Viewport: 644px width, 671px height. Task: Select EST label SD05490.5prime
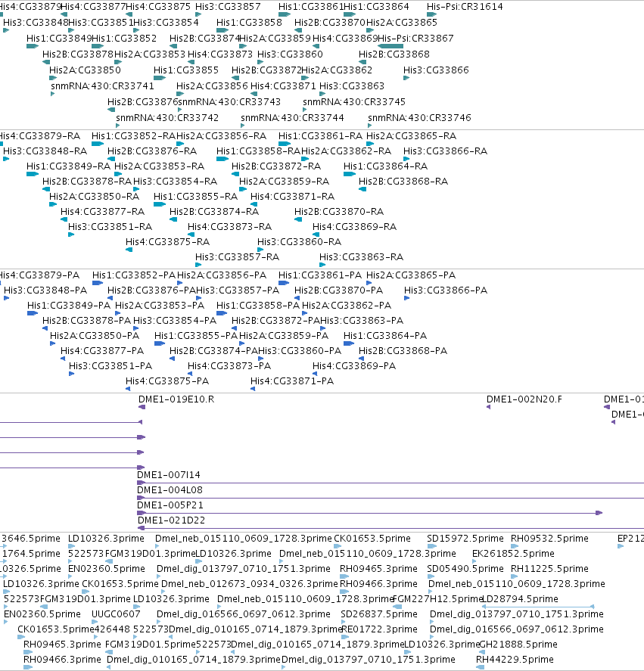tap(465, 569)
